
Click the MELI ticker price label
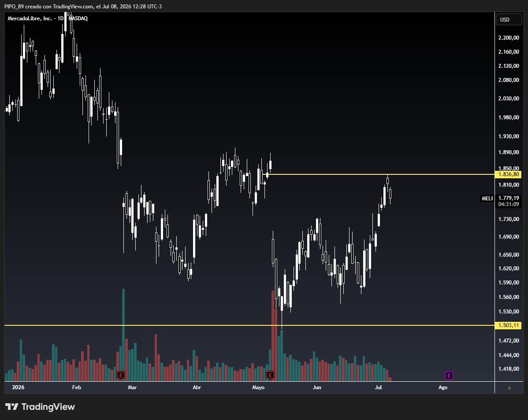click(487, 199)
